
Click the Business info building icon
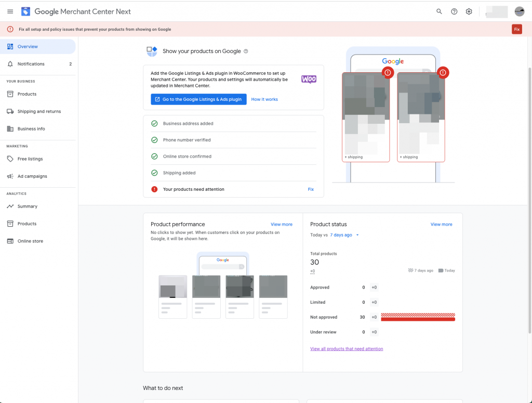[10, 128]
